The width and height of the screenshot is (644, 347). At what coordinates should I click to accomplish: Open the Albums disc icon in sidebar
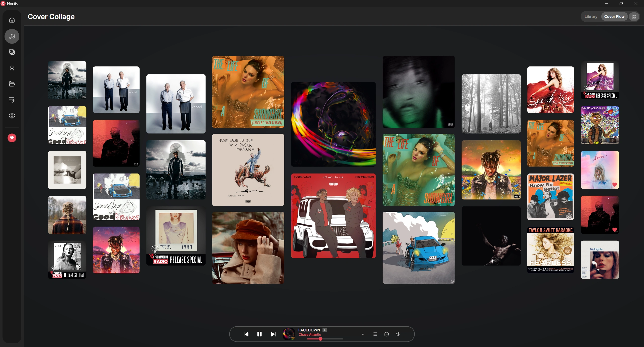click(x=12, y=52)
